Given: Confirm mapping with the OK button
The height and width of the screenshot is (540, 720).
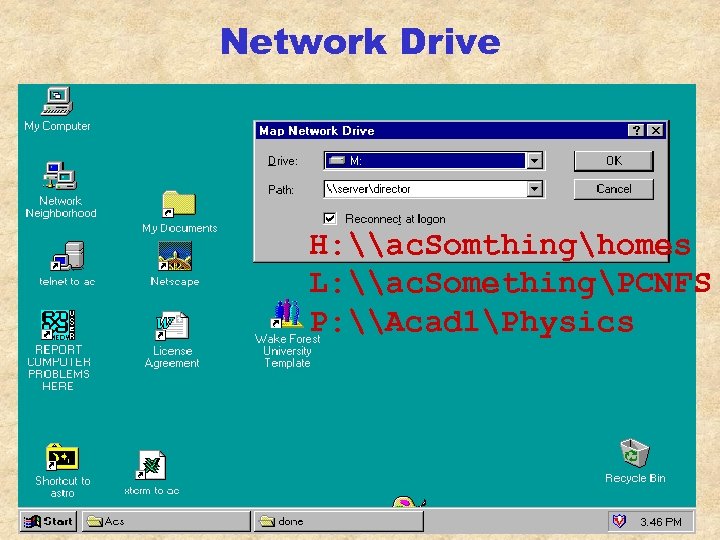Looking at the screenshot, I should coord(613,161).
